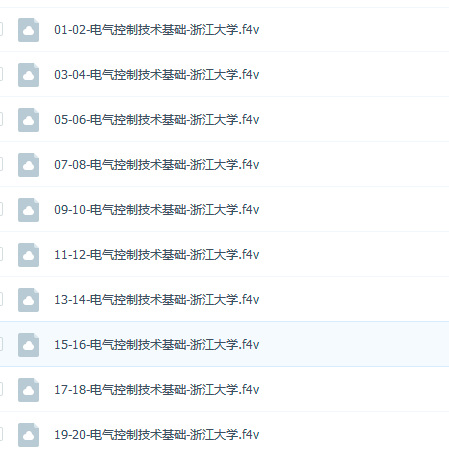Tick the checkbox beside 15-16 file row

(x=1, y=344)
